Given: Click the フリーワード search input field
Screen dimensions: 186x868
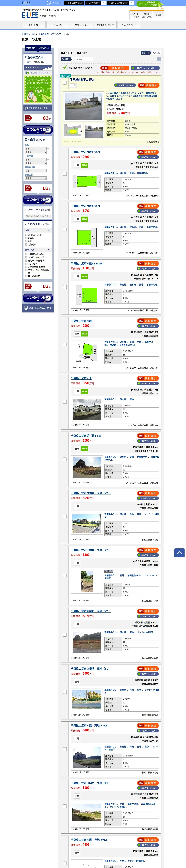Looking at the screenshot, I should [38, 216].
